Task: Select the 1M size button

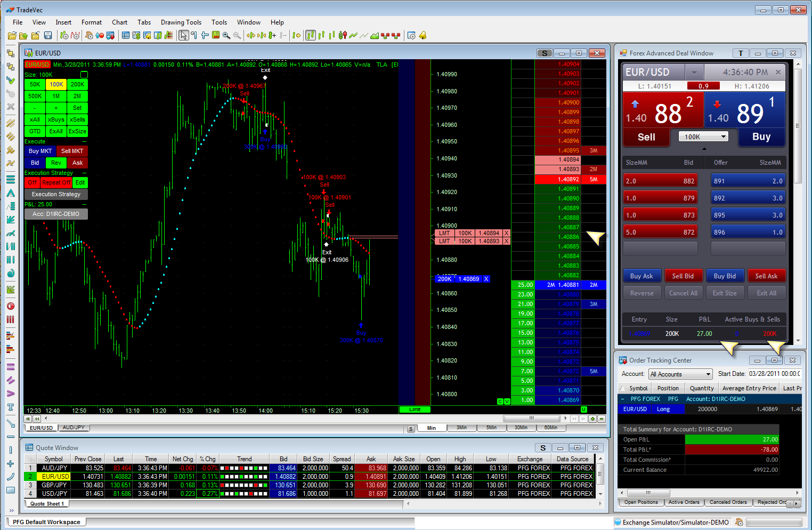Action: point(56,96)
